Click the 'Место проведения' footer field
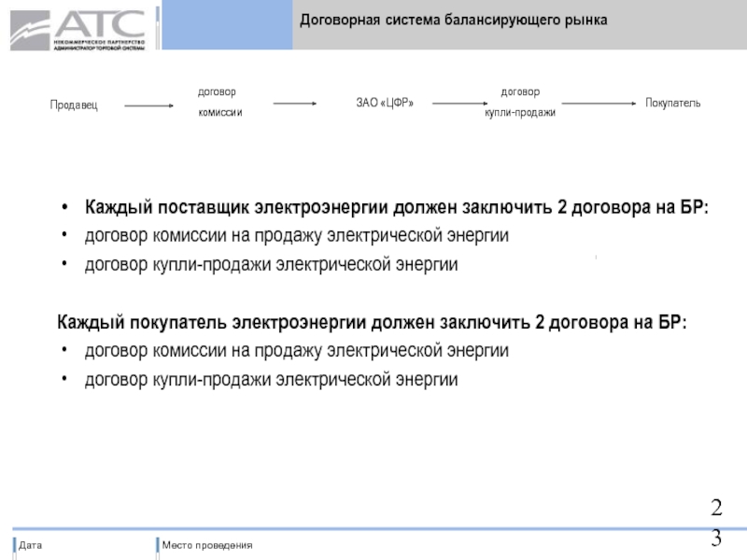 tap(207, 545)
